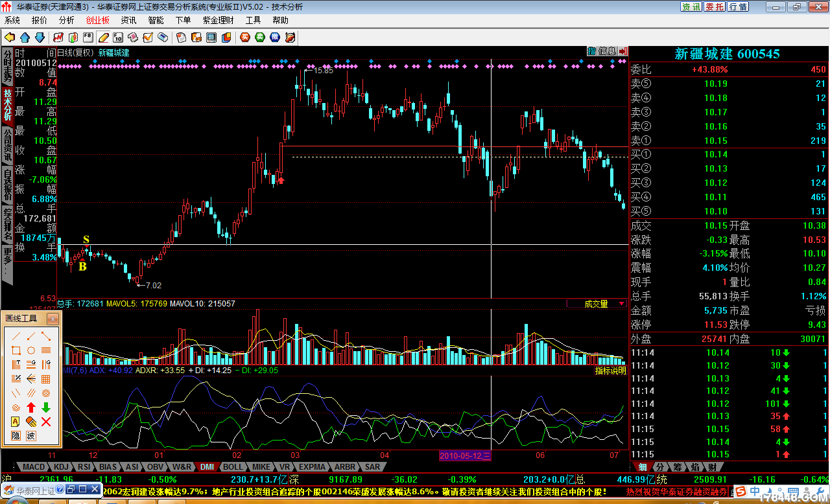Open the 报价 menu

[x=40, y=20]
